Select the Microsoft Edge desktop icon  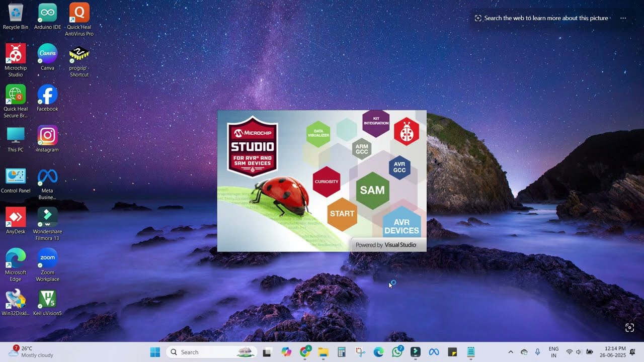16,265
